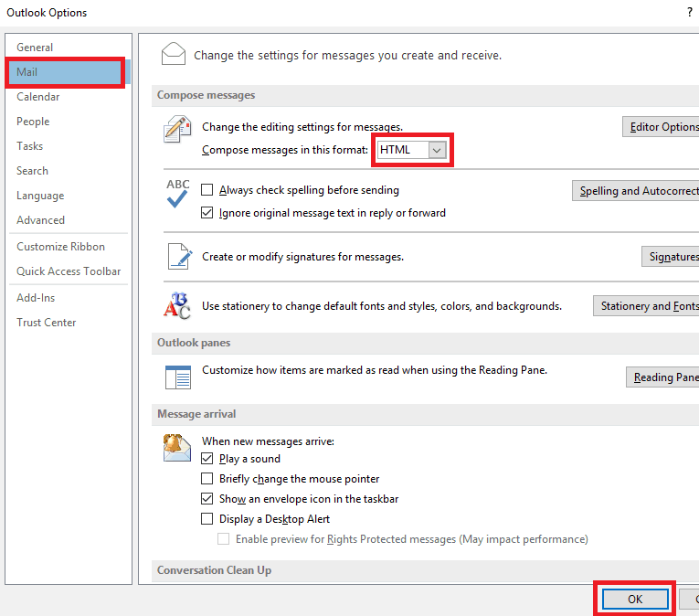Open Customize Ribbon settings
The height and width of the screenshot is (616, 699).
pos(69,247)
